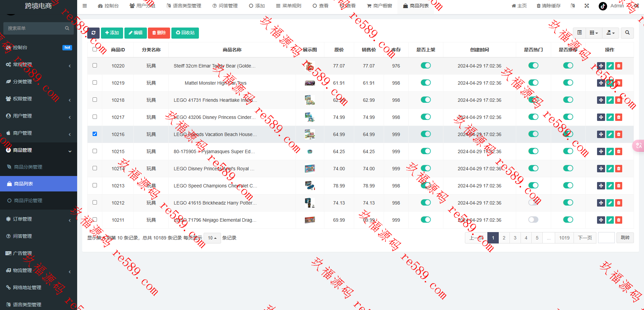Click the red 删除 button
This screenshot has width=644, height=310.
[x=159, y=33]
